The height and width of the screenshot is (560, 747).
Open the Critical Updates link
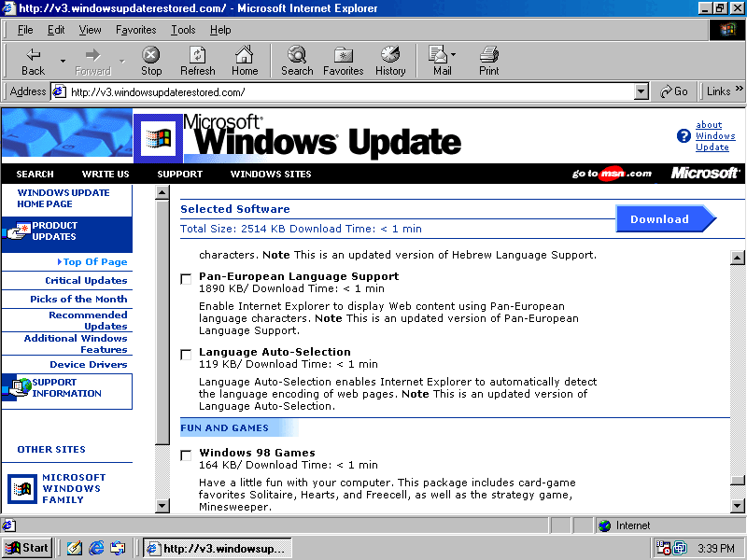click(86, 280)
